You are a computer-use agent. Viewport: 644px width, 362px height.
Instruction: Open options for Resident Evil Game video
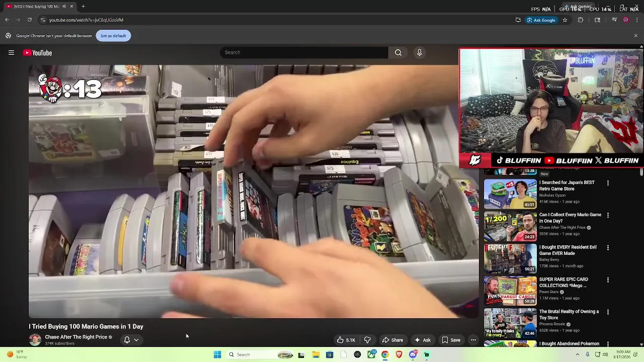pos(608,248)
